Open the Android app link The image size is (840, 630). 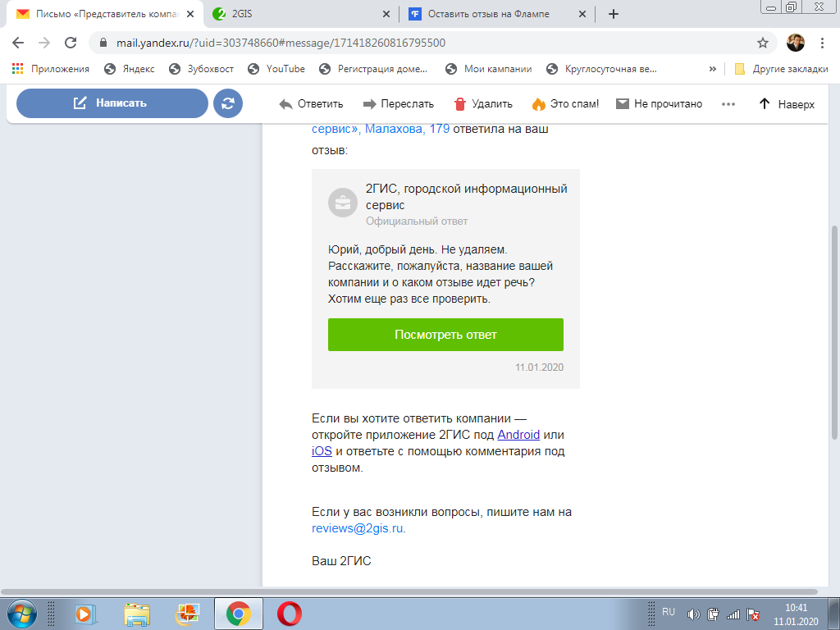point(518,435)
